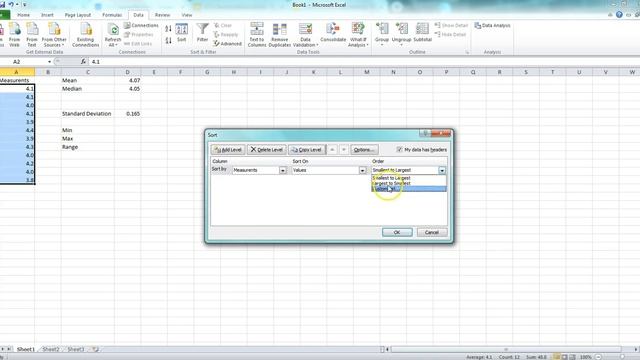
Task: Click the Data Validation icon
Action: tap(305, 34)
